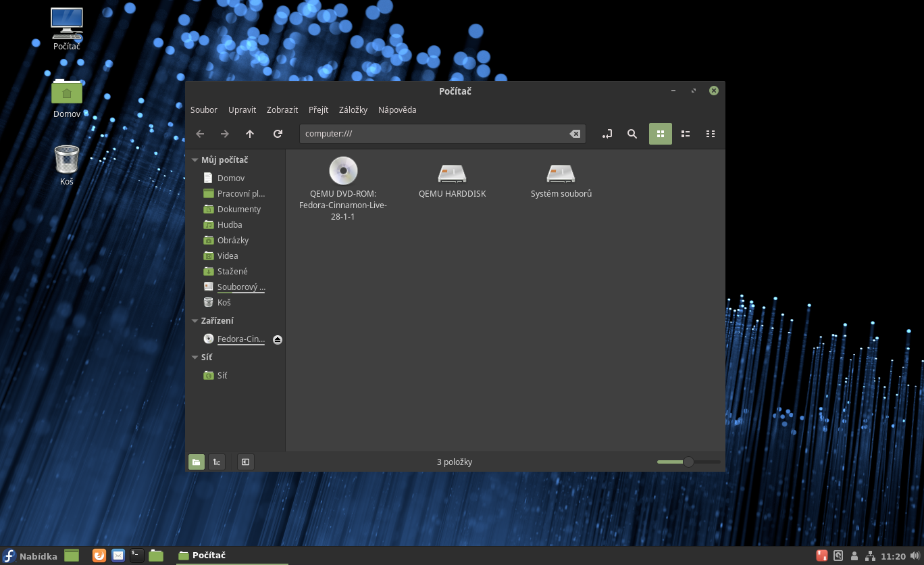
Task: Collapse the Zařízení sidebar section
Action: pyautogui.click(x=195, y=321)
